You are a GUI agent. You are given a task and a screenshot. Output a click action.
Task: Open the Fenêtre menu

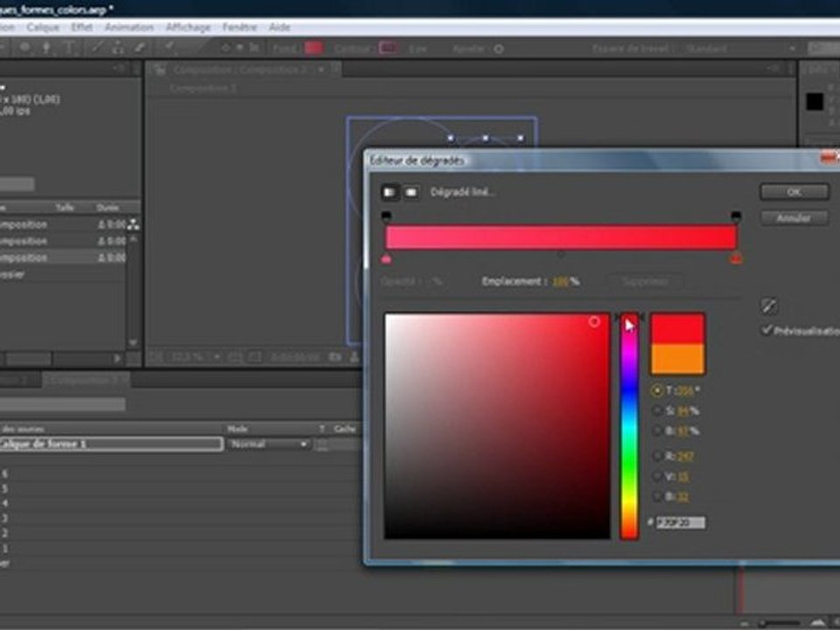[x=240, y=27]
